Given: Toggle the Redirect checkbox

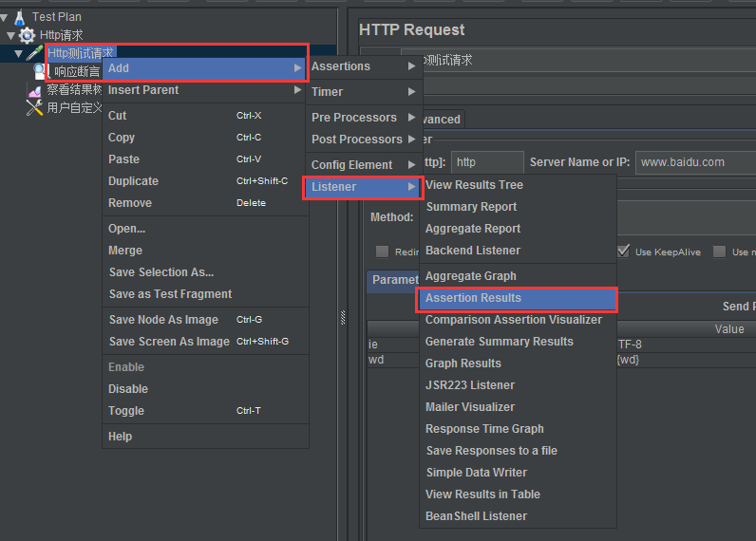Looking at the screenshot, I should click(382, 252).
